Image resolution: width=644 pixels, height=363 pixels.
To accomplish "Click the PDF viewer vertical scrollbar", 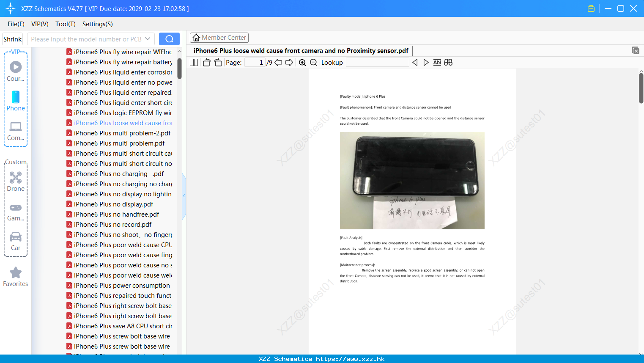I will pos(641,88).
